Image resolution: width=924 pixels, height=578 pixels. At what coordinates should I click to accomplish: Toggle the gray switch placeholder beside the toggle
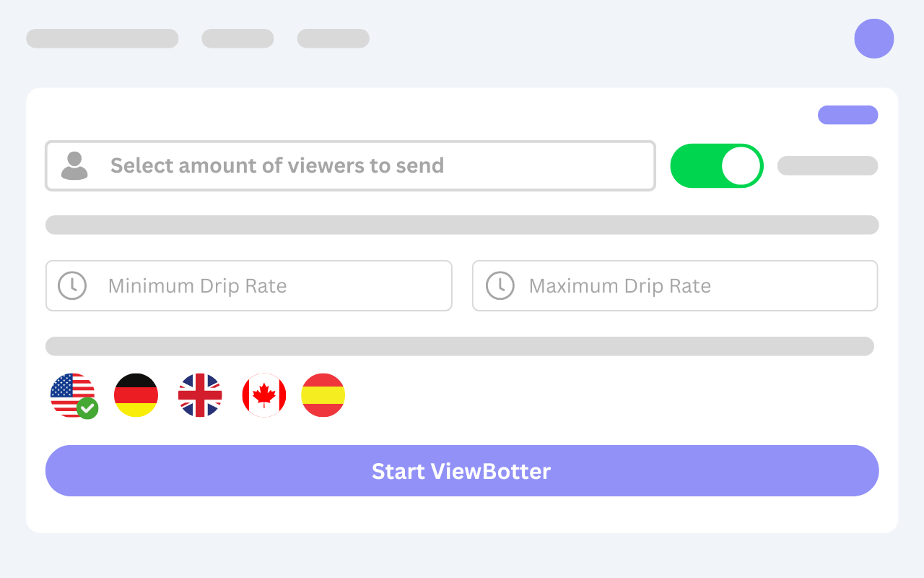click(x=827, y=165)
